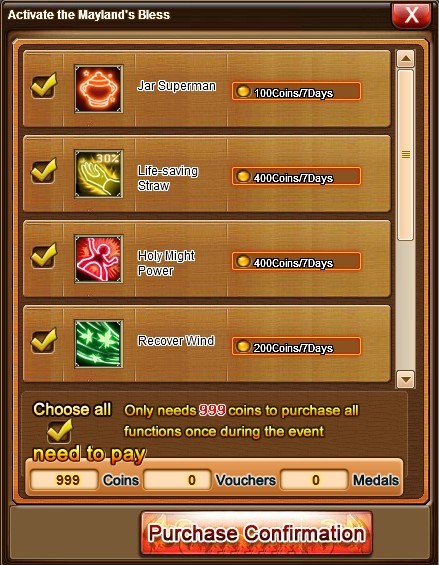Click the Vouchers amount field
The height and width of the screenshot is (565, 439).
pos(177,480)
